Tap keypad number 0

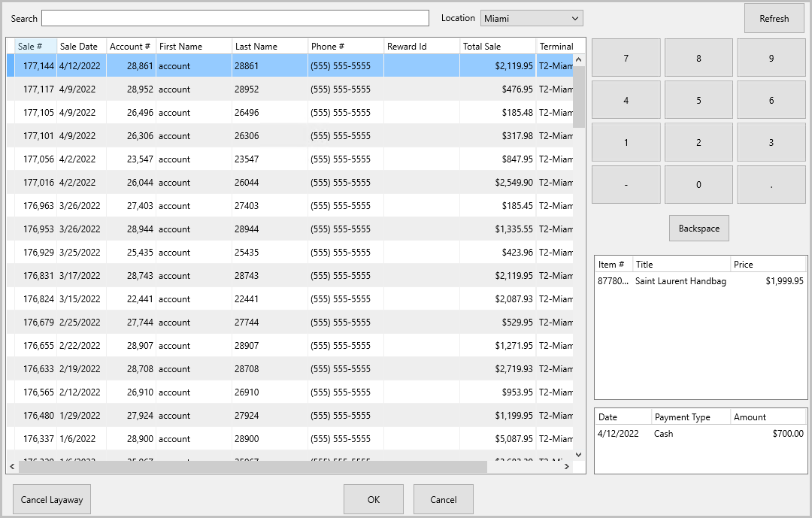click(x=698, y=184)
